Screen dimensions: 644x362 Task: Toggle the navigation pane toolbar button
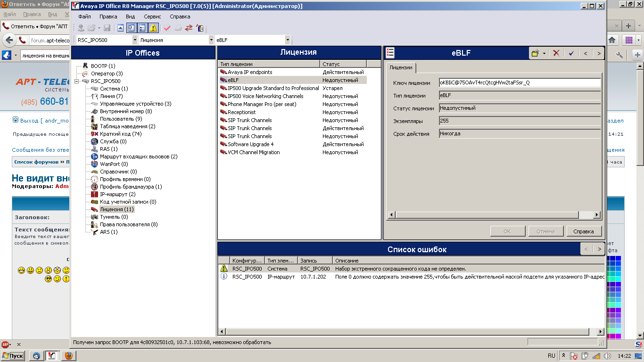(131, 28)
